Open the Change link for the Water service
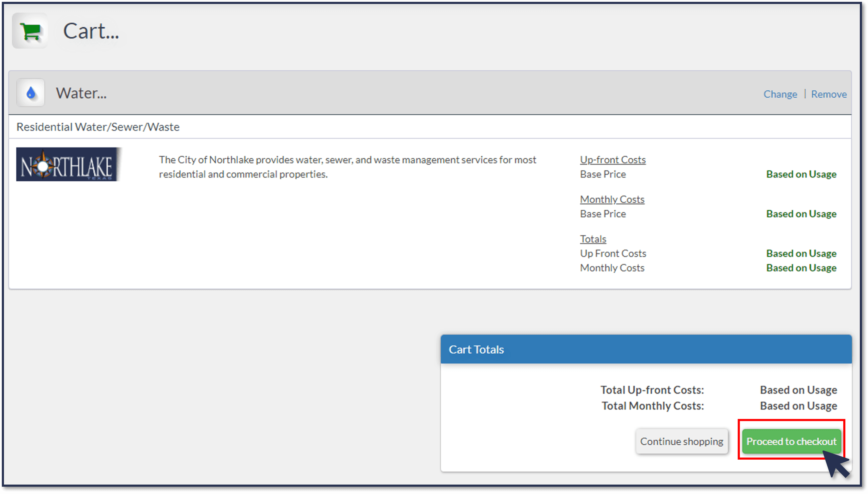Viewport: 868px width, 494px height. click(x=780, y=94)
